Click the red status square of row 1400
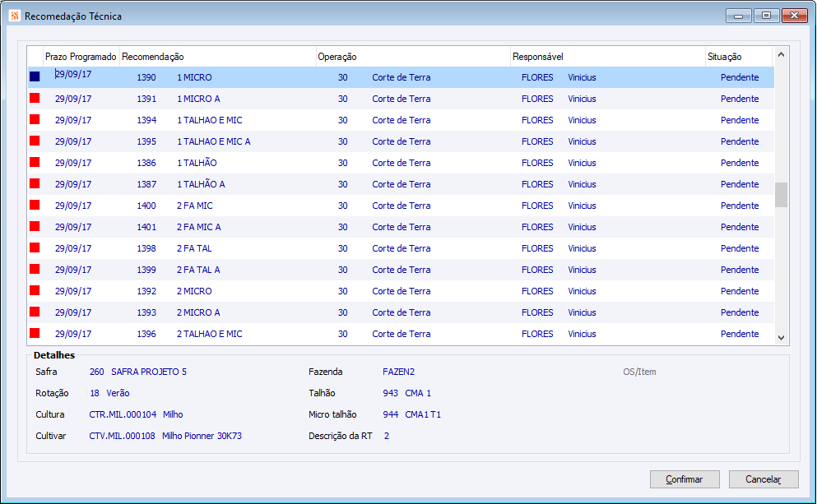 click(x=35, y=205)
